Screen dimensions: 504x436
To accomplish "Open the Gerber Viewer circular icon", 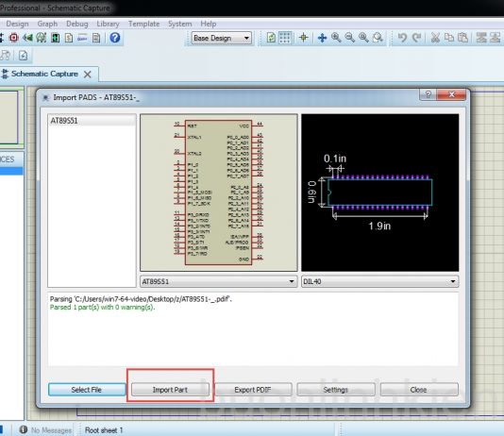I will pyautogui.click(x=42, y=38).
